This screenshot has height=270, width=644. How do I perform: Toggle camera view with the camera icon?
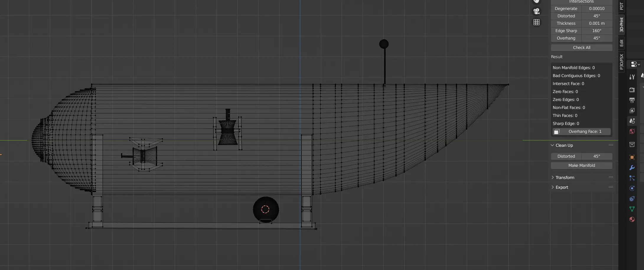click(x=537, y=11)
